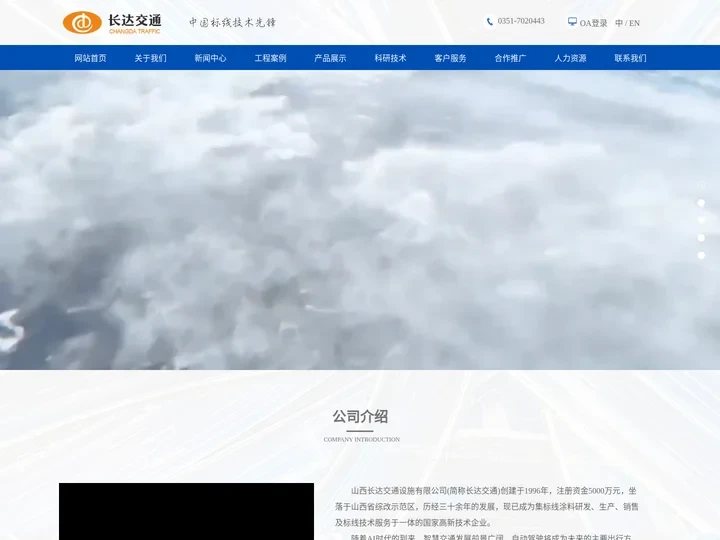
Task: Select the bottom-most banner pagination dot
Action: click(701, 255)
